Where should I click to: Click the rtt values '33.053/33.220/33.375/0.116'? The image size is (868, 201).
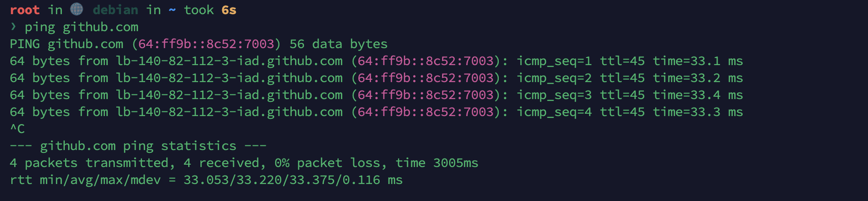pos(282,180)
